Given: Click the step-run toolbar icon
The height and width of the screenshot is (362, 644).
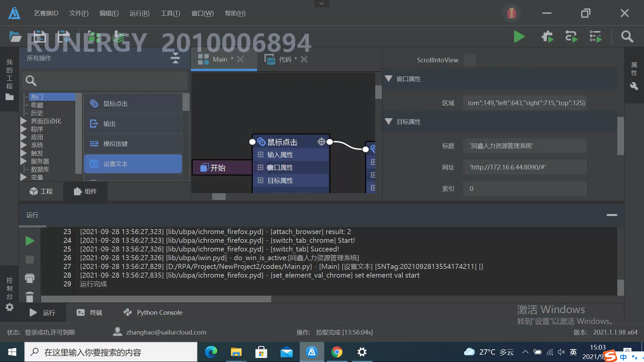Looking at the screenshot, I should 571,37.
